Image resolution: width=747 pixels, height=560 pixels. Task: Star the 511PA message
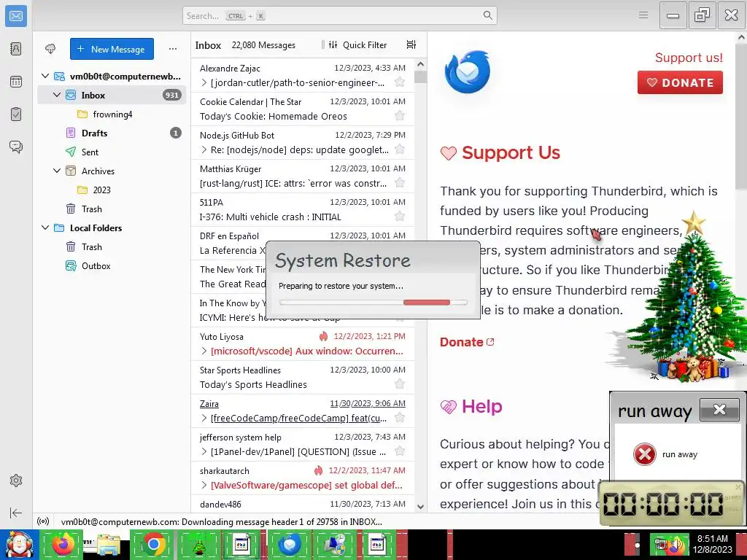(400, 216)
